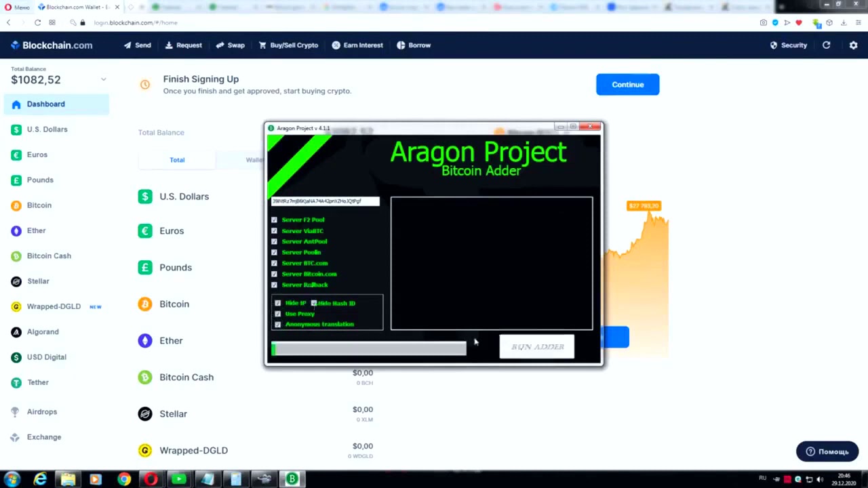Image resolution: width=868 pixels, height=488 pixels.
Task: Click the U.S. Dollars icon in the balance list
Action: (x=145, y=197)
